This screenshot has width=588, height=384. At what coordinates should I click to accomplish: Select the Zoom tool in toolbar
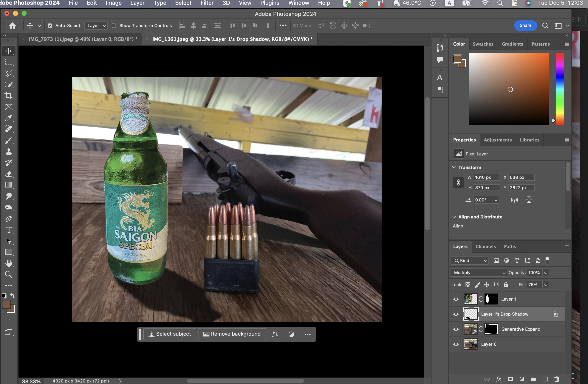coord(8,274)
